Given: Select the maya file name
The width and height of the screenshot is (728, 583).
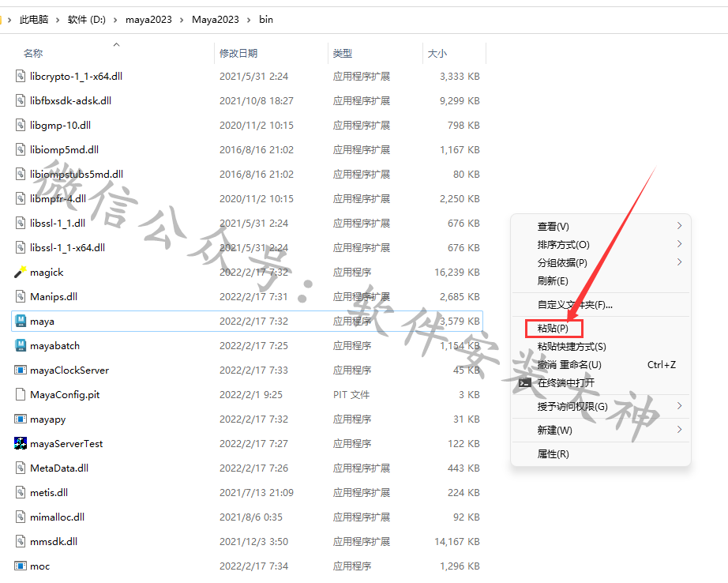Looking at the screenshot, I should tap(43, 321).
